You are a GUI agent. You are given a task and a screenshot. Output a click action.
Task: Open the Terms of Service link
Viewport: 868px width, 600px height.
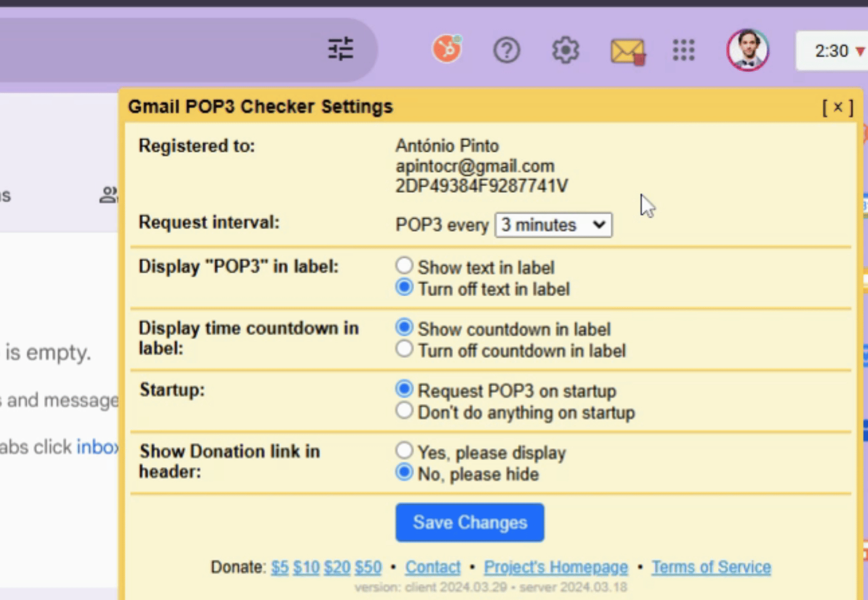coord(711,567)
